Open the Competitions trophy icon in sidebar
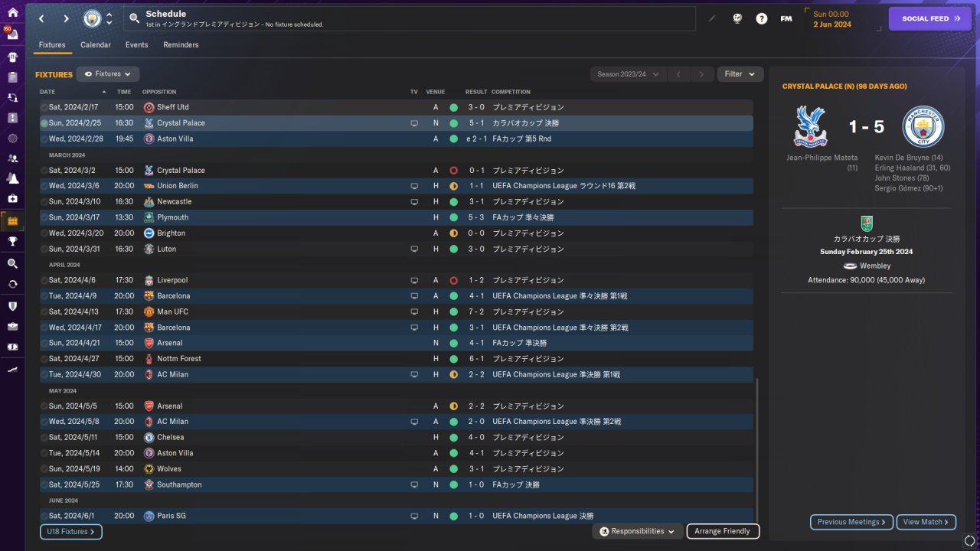 [x=12, y=241]
